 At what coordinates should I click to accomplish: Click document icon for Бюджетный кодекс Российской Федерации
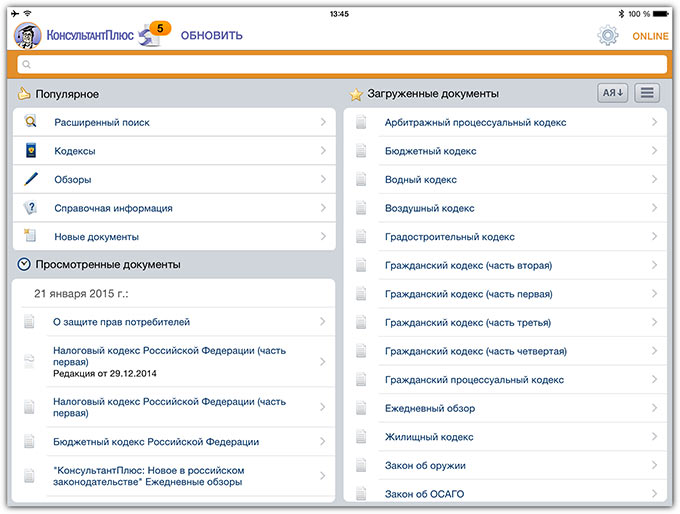pyautogui.click(x=29, y=442)
